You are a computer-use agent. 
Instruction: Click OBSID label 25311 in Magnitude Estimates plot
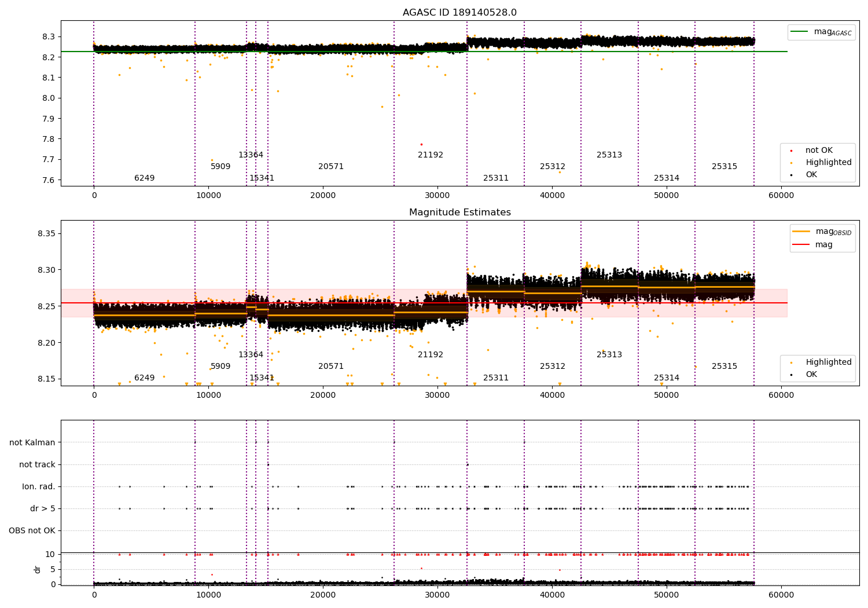(x=496, y=378)
